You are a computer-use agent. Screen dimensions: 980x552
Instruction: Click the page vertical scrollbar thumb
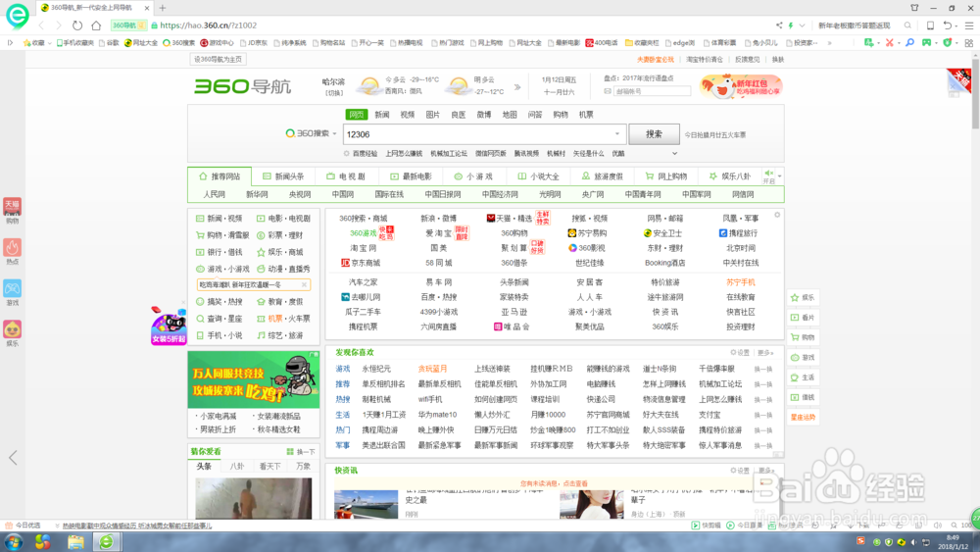coord(975,92)
